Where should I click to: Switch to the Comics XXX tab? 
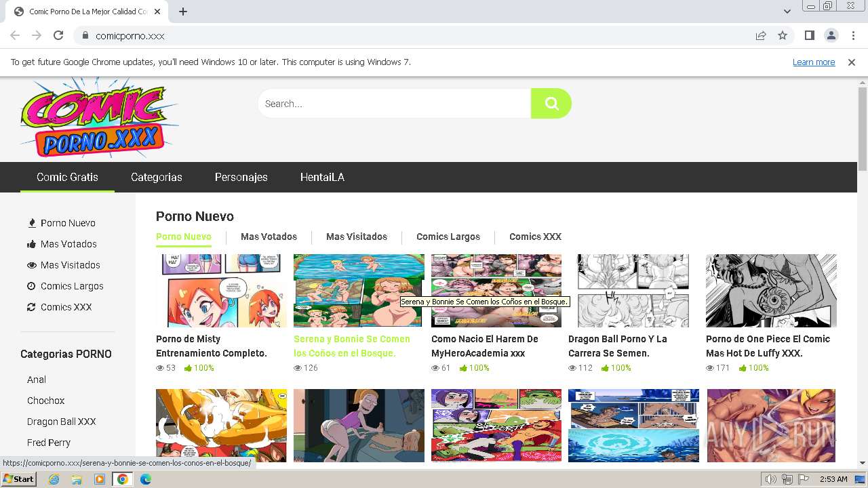(535, 237)
